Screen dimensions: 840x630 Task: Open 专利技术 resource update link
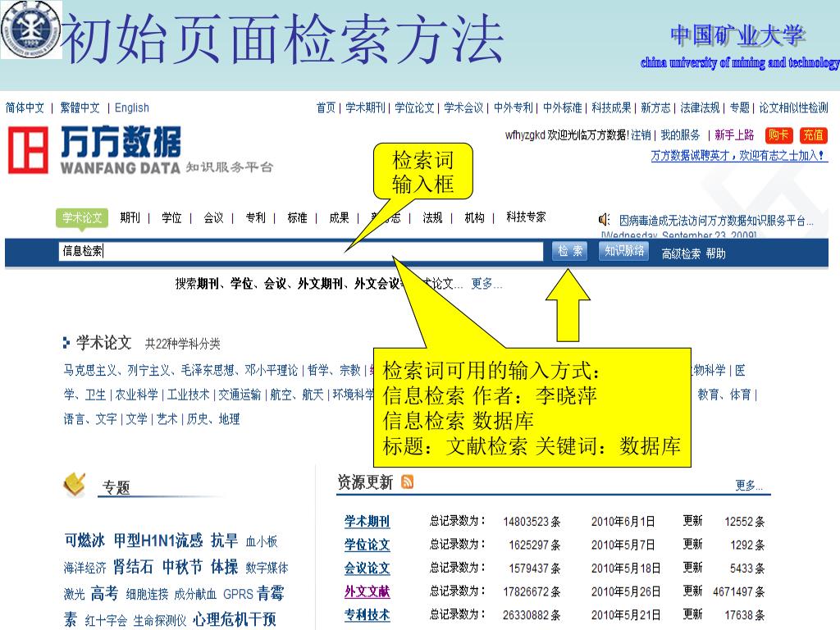click(x=367, y=615)
